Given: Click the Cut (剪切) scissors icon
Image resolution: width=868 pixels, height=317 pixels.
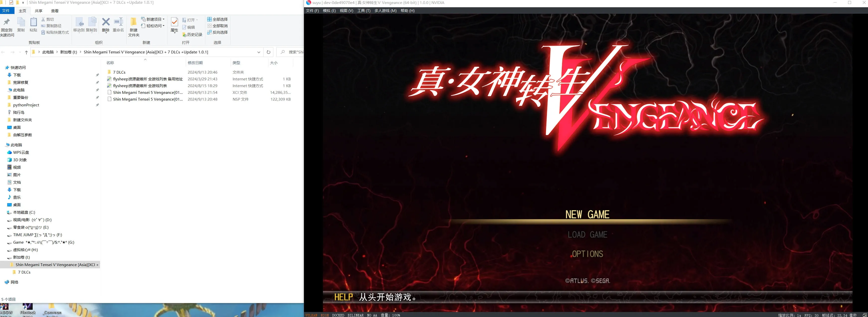Looking at the screenshot, I should pyautogui.click(x=43, y=19).
